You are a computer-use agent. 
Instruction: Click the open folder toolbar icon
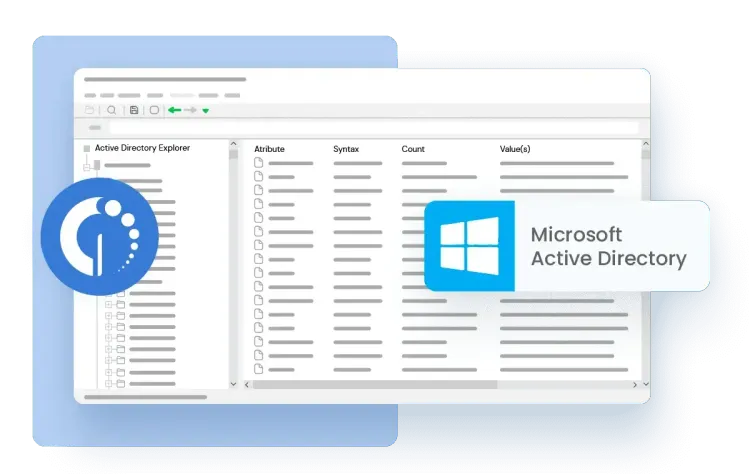click(x=90, y=110)
